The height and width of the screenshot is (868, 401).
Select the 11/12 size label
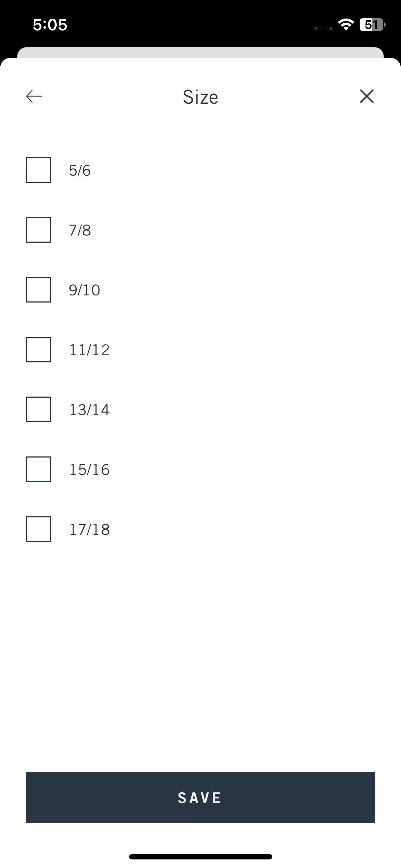tap(89, 350)
